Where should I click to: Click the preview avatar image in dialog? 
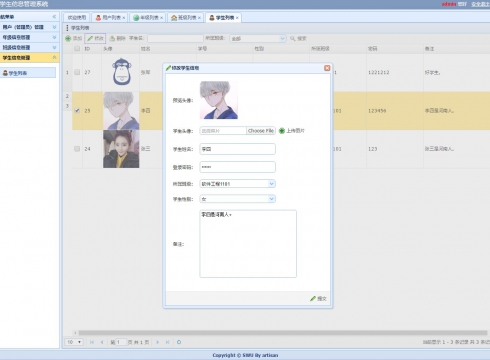coord(219,100)
